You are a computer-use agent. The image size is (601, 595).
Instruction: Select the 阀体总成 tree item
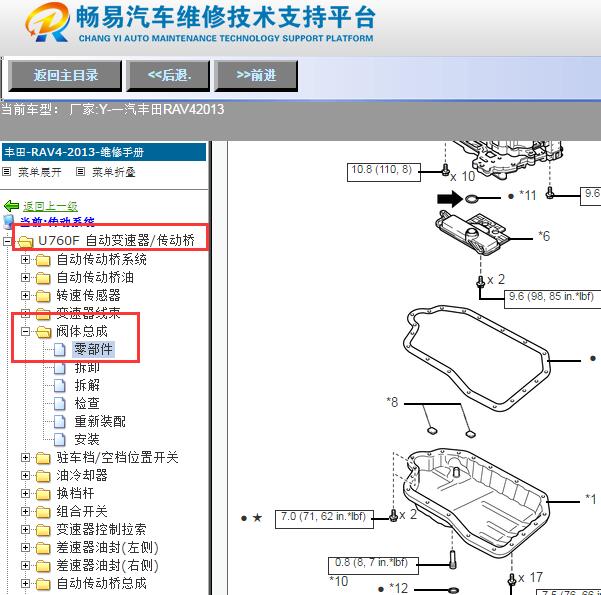(82, 332)
